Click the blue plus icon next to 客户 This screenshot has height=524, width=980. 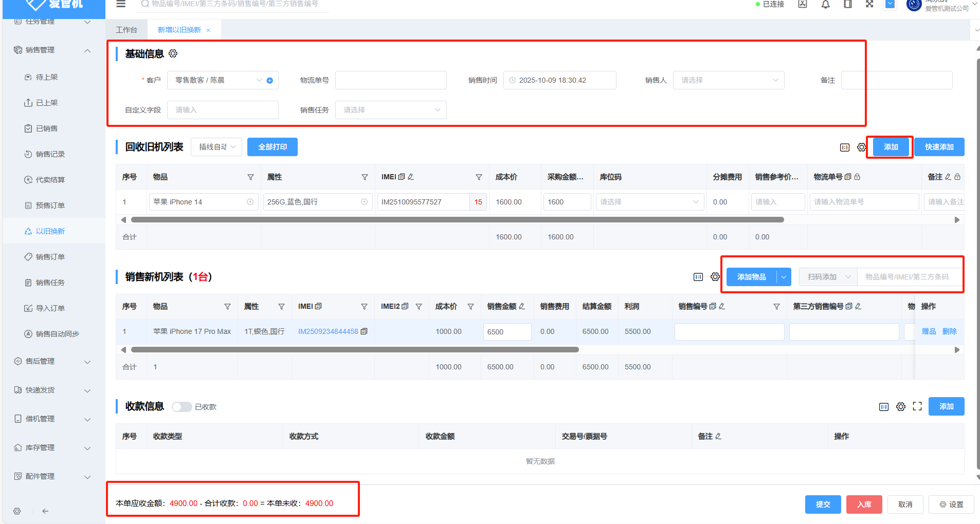[x=270, y=81]
